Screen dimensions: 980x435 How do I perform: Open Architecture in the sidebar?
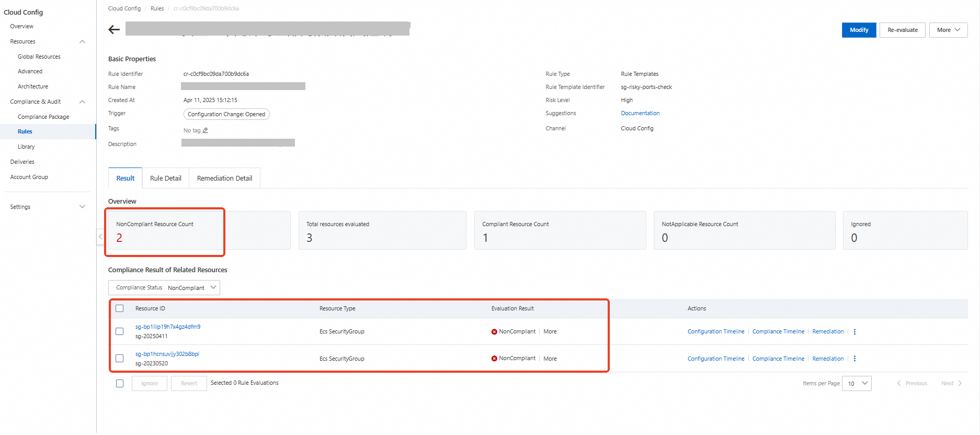[33, 86]
